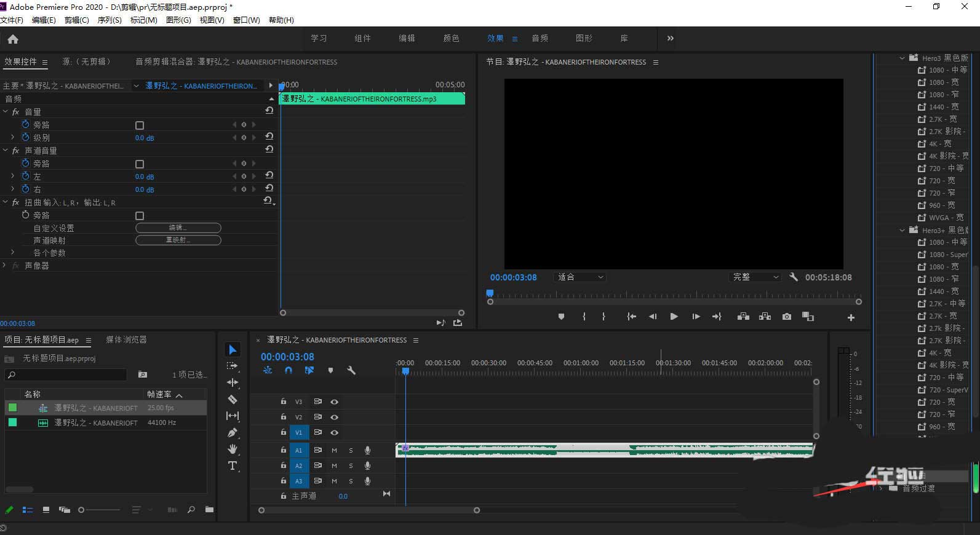Click the Export Frame camera icon
980x535 pixels.
click(787, 317)
